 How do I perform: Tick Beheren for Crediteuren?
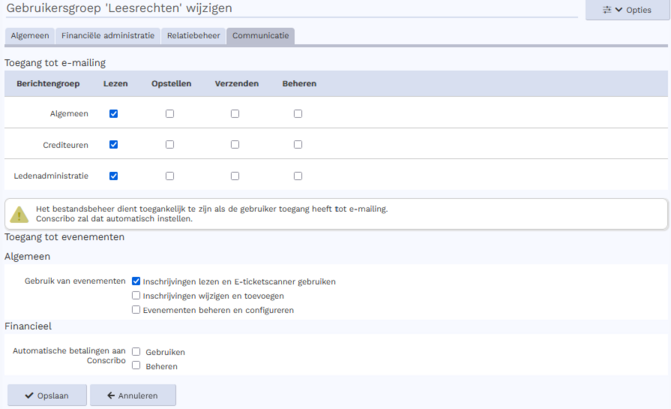pyautogui.click(x=298, y=145)
